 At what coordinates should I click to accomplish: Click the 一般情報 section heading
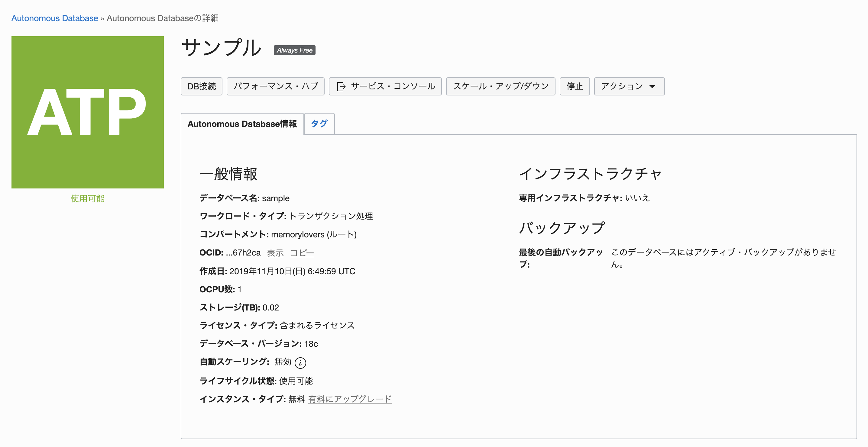pos(228,174)
